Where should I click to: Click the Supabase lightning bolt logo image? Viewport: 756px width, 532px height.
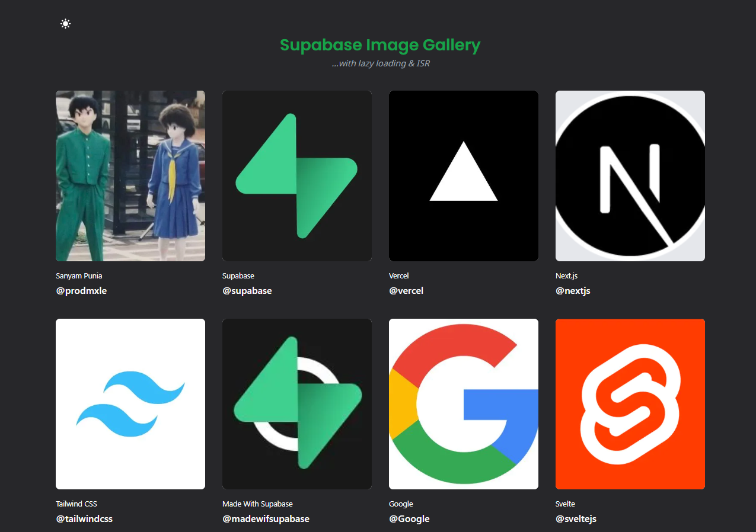pyautogui.click(x=296, y=175)
